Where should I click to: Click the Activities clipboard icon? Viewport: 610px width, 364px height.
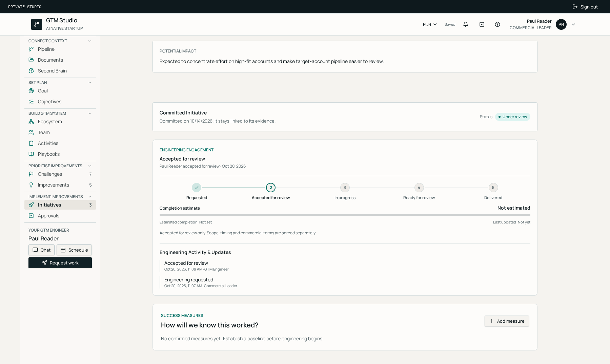[x=31, y=143]
